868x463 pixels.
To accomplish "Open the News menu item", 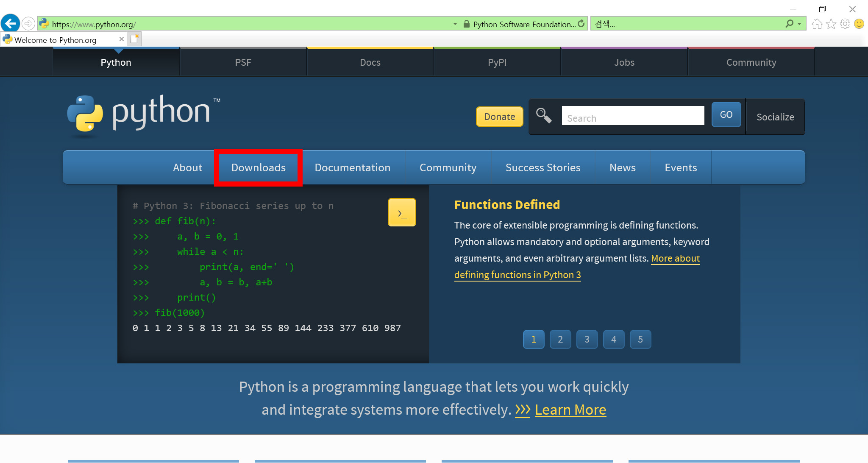I will point(623,167).
